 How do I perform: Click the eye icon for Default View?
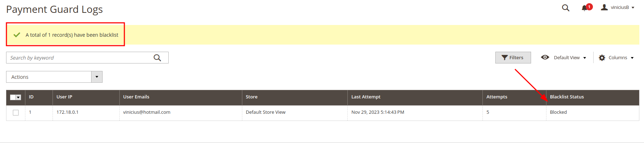click(x=545, y=57)
